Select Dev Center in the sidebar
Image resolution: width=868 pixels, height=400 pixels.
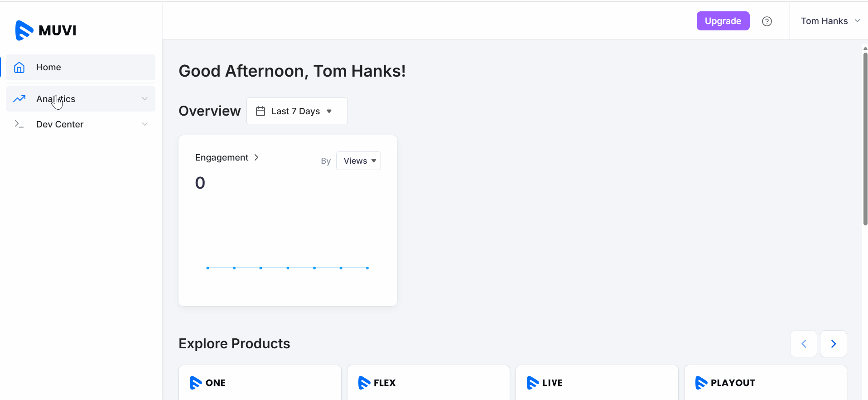click(60, 124)
